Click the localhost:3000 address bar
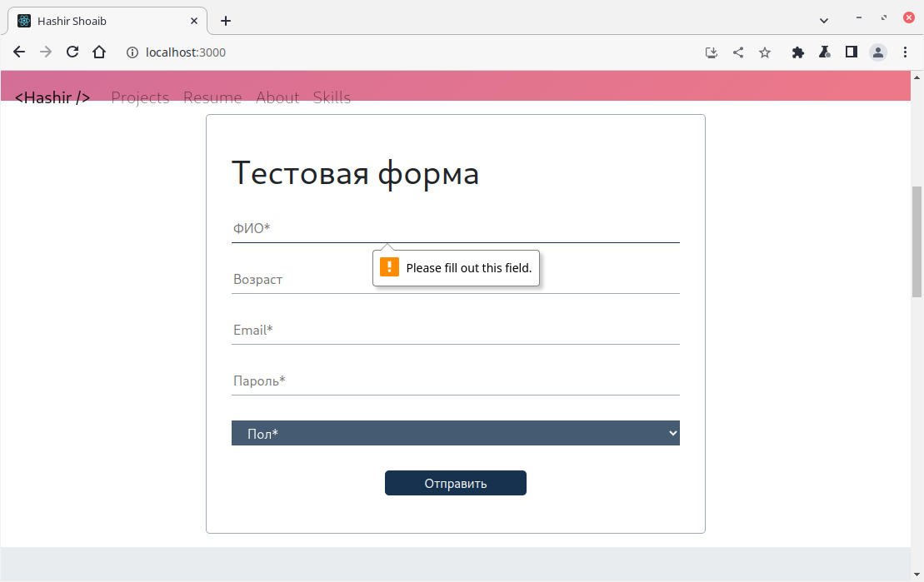924x582 pixels. (x=185, y=52)
